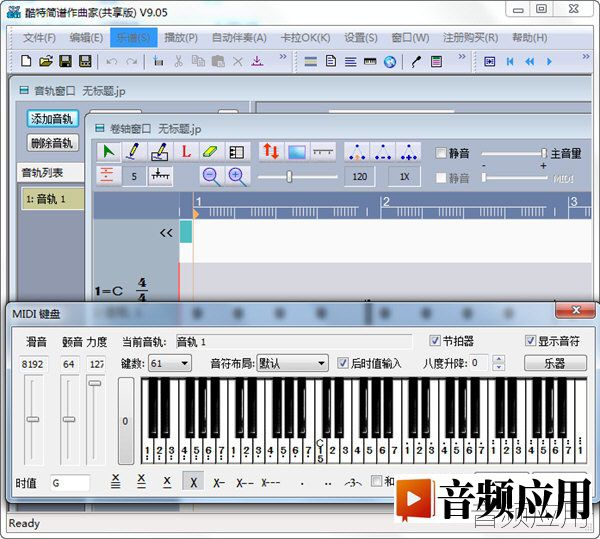600x539 pixels.
Task: Start playback with the blue play icon
Action: pos(549,61)
